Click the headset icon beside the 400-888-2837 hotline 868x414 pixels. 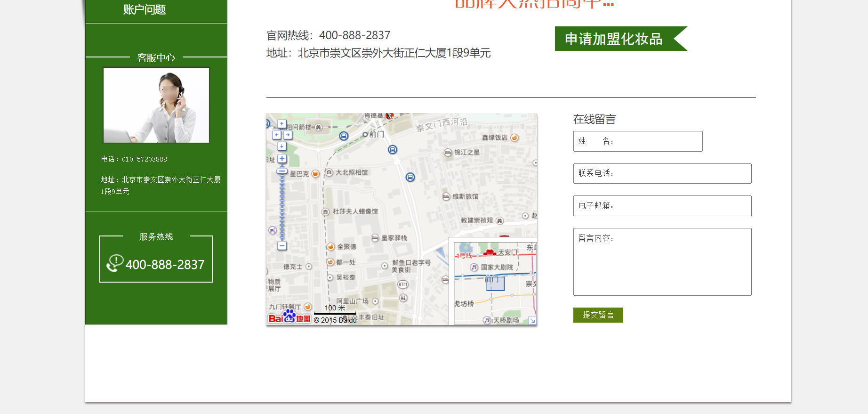(115, 263)
